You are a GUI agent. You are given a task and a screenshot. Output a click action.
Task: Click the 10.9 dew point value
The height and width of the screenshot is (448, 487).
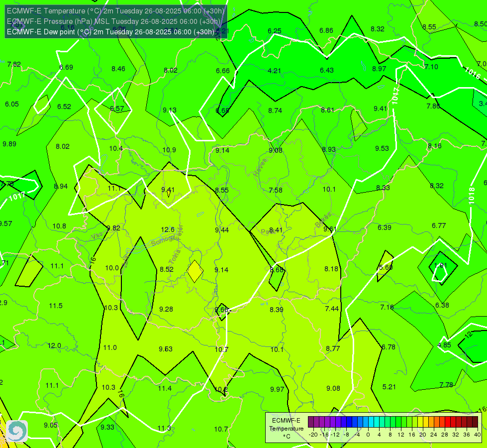coord(169,150)
